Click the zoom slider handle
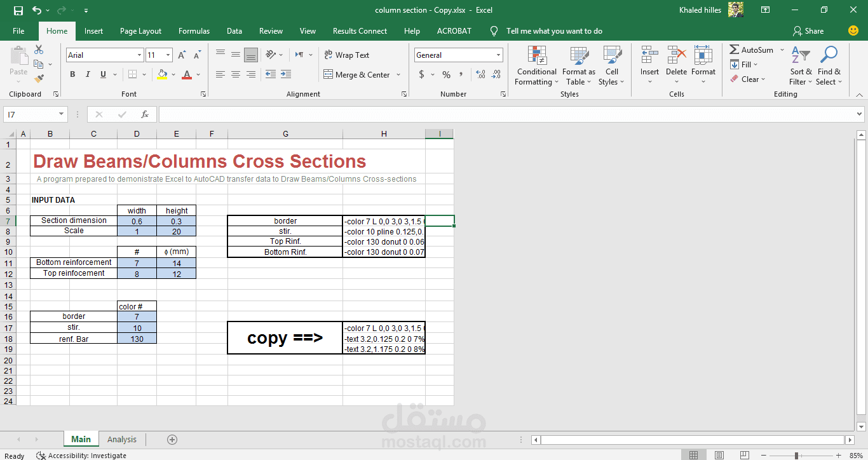This screenshot has width=868, height=460. click(x=796, y=456)
